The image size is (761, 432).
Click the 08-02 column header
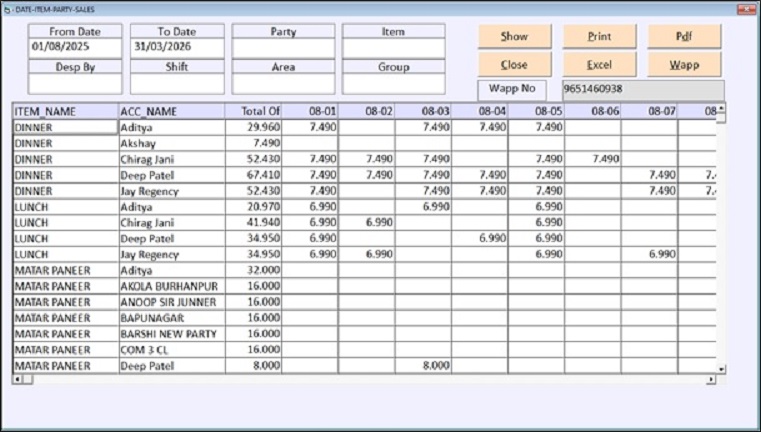[x=367, y=112]
